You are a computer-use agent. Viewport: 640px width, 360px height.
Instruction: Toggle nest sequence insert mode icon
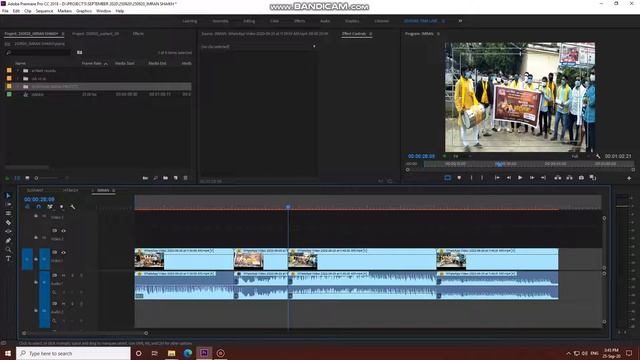click(x=27, y=207)
